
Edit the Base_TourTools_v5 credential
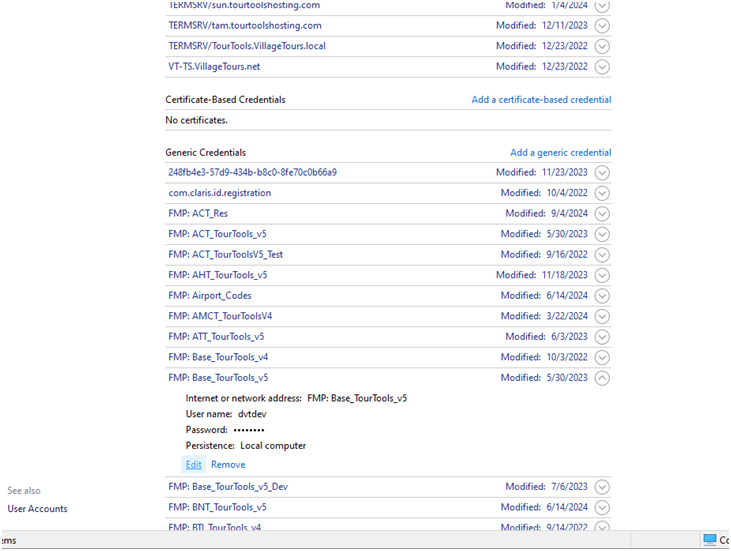pos(193,465)
